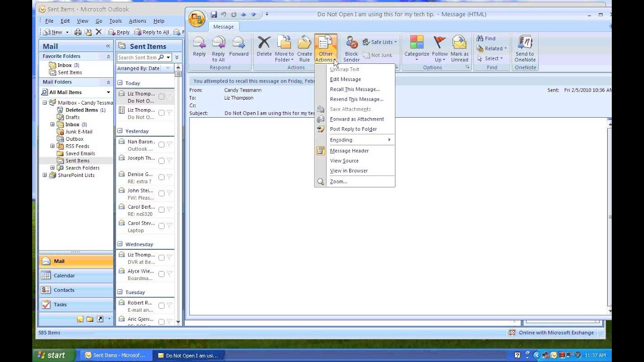
Task: Select the Deleted Items folder
Action: click(81, 110)
